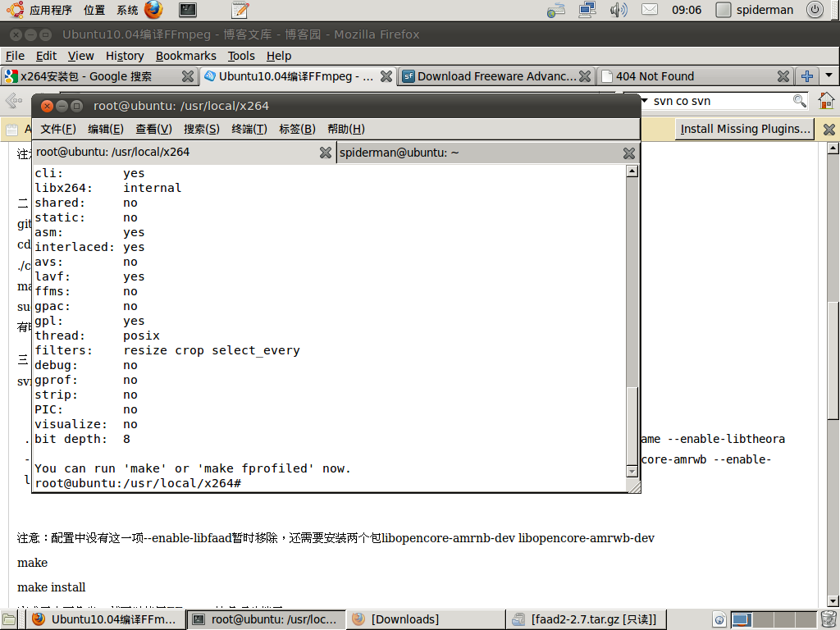Screen dimensions: 840x630
Task: Open Firefox Edit menu
Action: 46,56
